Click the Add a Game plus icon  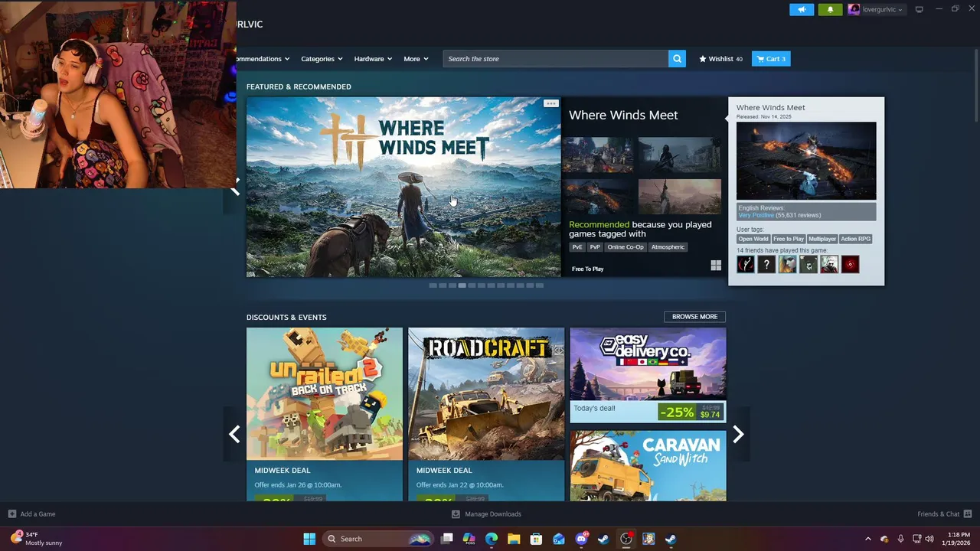[11, 514]
